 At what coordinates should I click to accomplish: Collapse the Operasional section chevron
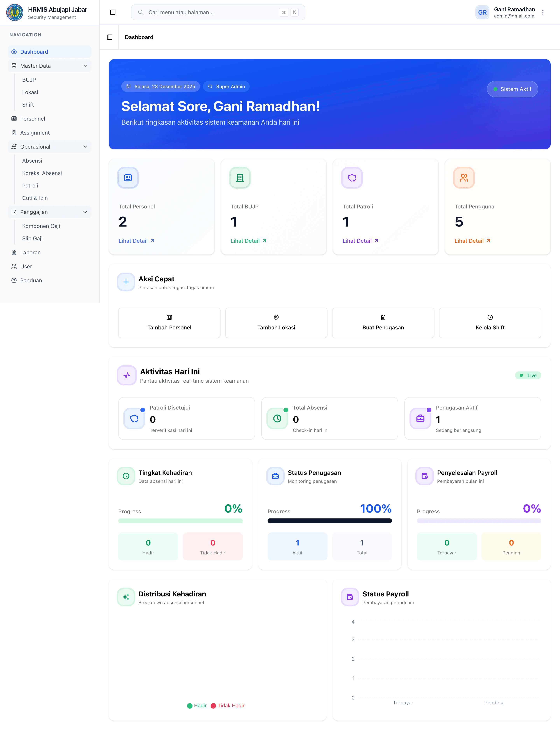click(85, 147)
